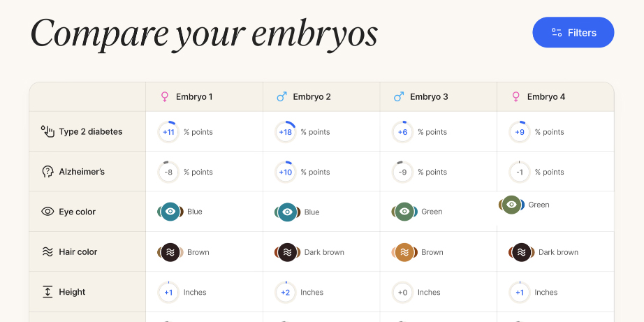This screenshot has height=322, width=644.
Task: Click the +1 height gauge for Embryo 4
Action: [x=520, y=293]
